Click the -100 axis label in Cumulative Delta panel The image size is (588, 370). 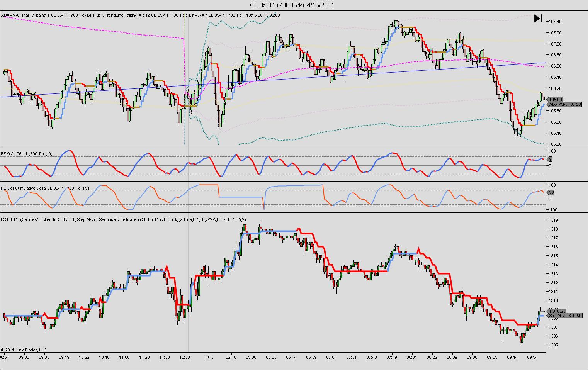pos(552,210)
